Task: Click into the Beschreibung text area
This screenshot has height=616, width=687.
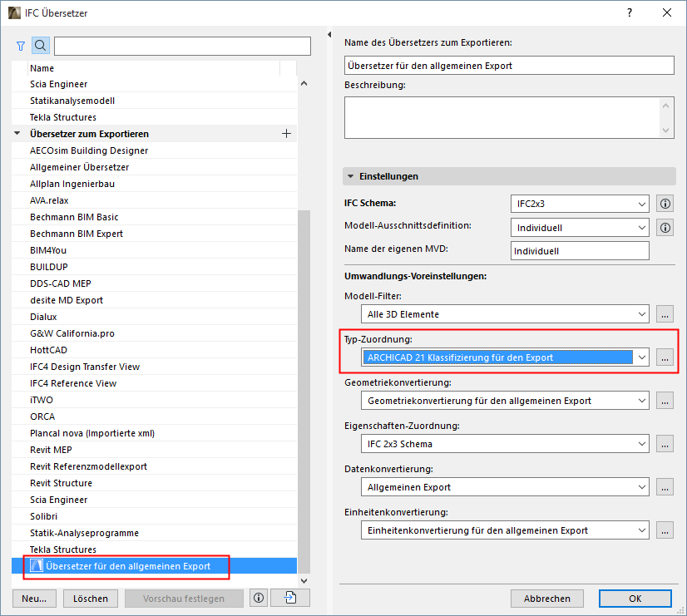Action: pyautogui.click(x=502, y=118)
